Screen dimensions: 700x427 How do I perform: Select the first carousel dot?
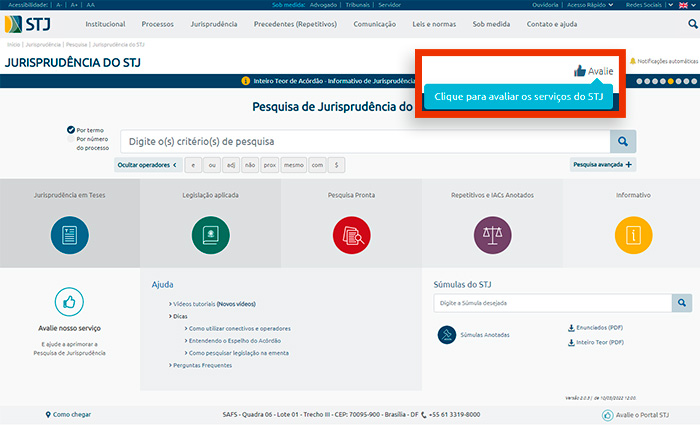pos(639,81)
